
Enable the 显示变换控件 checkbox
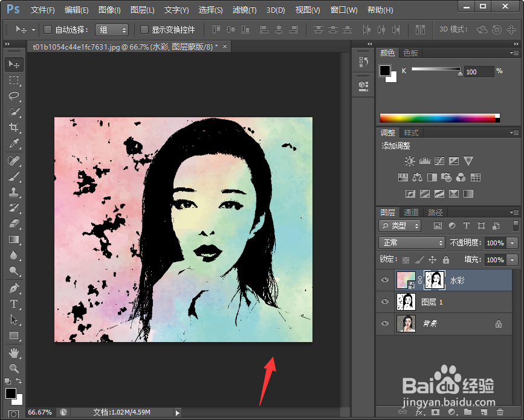[x=143, y=30]
